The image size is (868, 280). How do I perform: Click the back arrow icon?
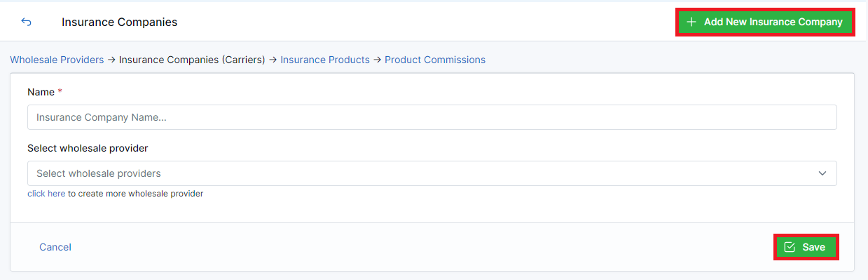(26, 22)
